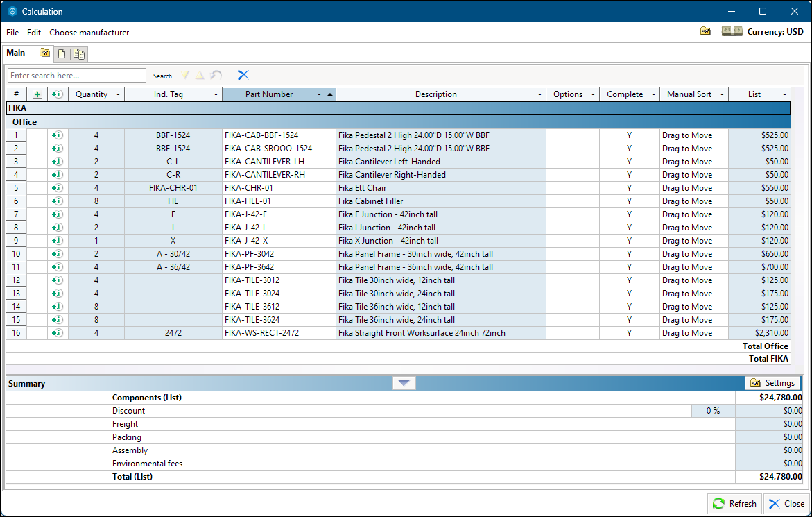Open the settings folder icon beside the currency icon
The image size is (812, 517).
tap(705, 32)
